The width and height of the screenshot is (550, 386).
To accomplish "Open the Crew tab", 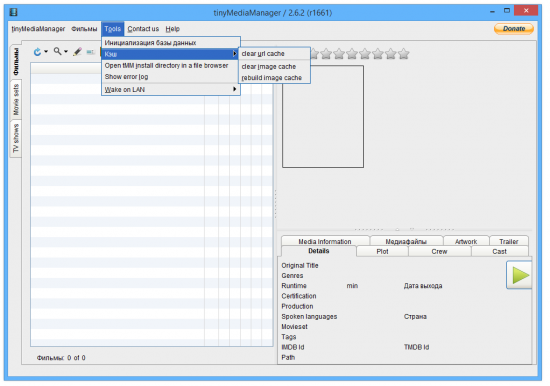I will point(439,251).
